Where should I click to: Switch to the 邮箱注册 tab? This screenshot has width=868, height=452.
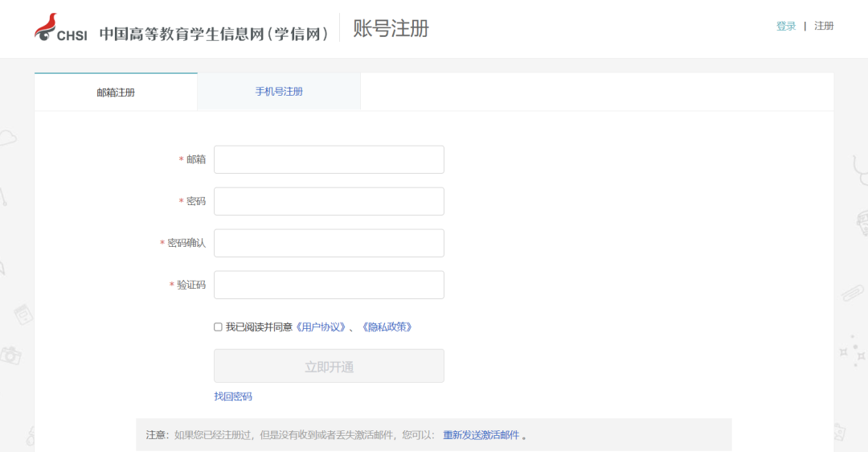116,92
